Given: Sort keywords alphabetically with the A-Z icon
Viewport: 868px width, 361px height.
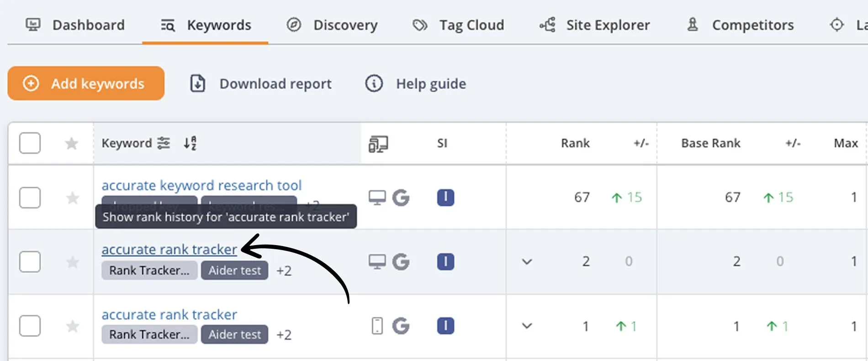Looking at the screenshot, I should point(190,143).
